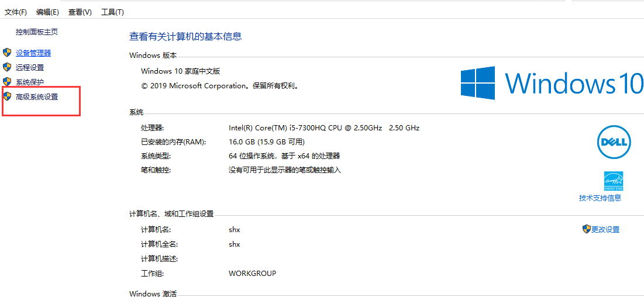Click the Energy Star badge
The width and height of the screenshot is (644, 297).
pyautogui.click(x=614, y=181)
